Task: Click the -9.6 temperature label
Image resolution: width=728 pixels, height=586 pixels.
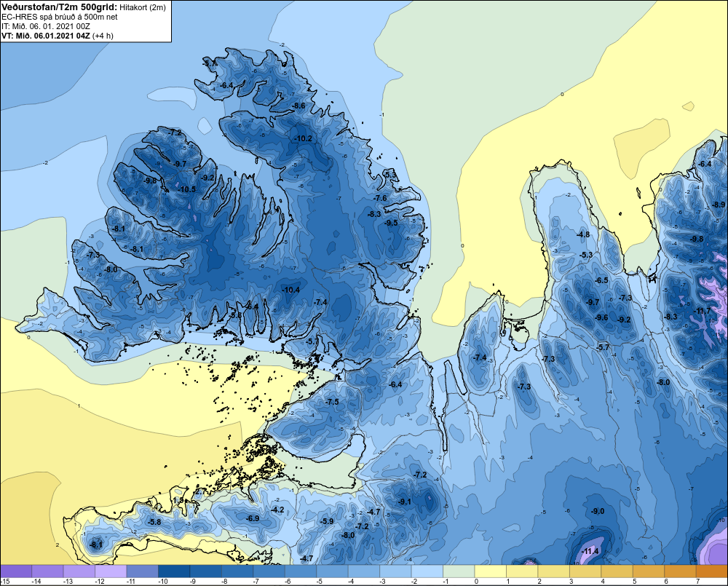Action: pos(602,317)
